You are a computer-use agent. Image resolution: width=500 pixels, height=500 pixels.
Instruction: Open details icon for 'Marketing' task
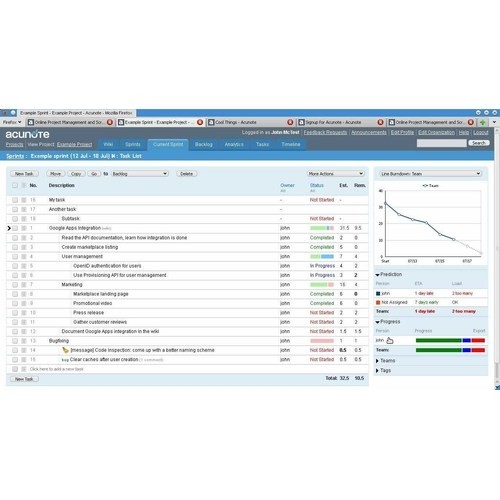pos(24,285)
